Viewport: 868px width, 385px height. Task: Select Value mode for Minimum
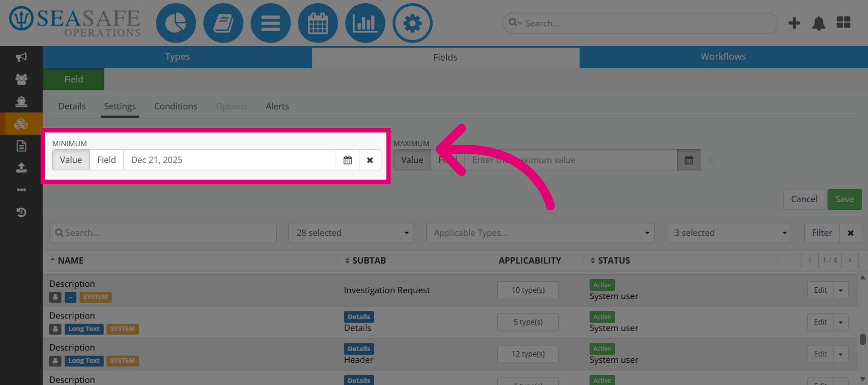[x=71, y=160]
